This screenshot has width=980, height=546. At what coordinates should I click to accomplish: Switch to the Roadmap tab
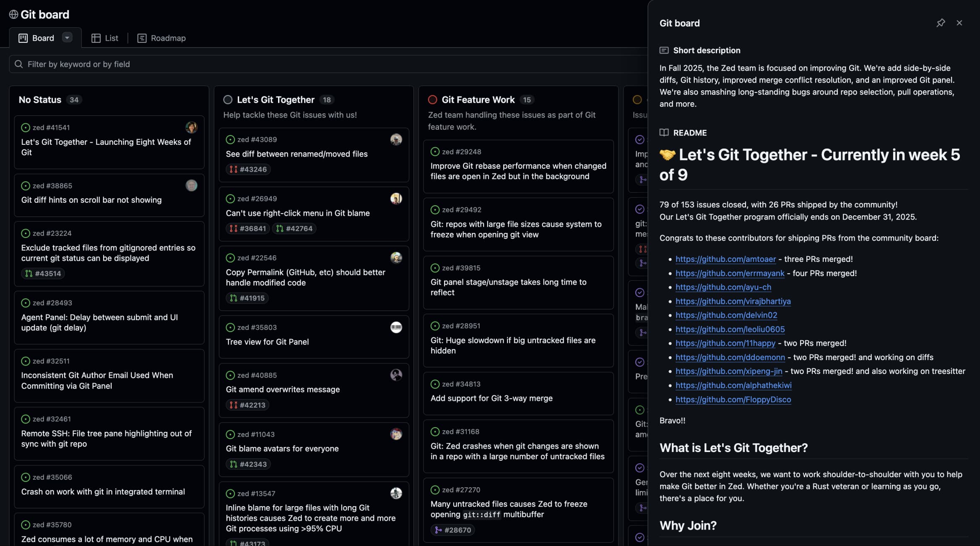[161, 38]
